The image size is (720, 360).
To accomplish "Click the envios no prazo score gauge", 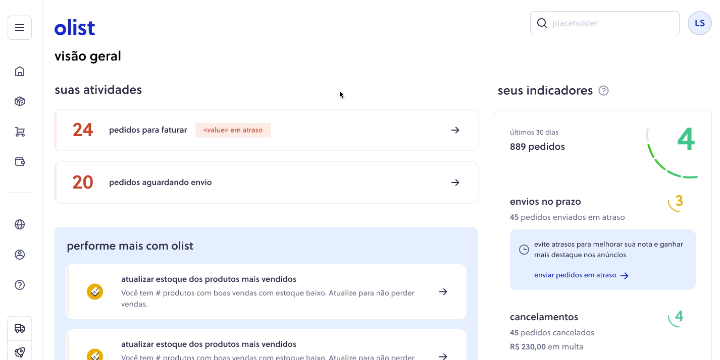I will 676,202.
